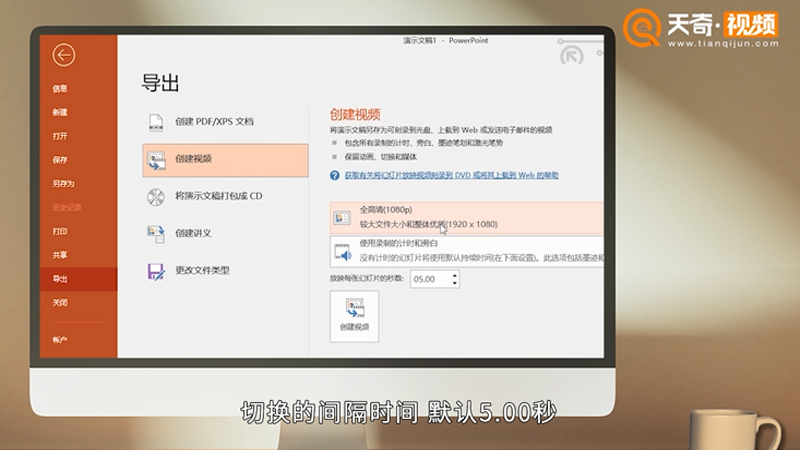Click the 创建 PDF/XPS 文档 document icon

(x=156, y=122)
